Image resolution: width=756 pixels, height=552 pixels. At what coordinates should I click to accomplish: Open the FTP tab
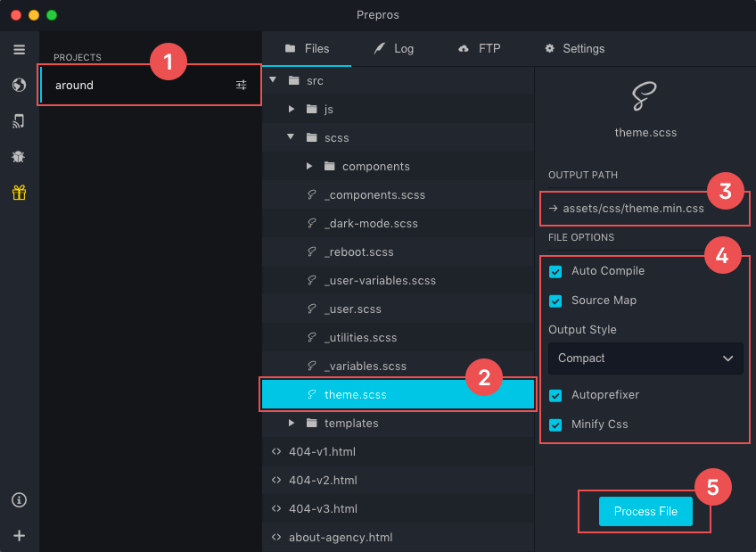click(480, 49)
